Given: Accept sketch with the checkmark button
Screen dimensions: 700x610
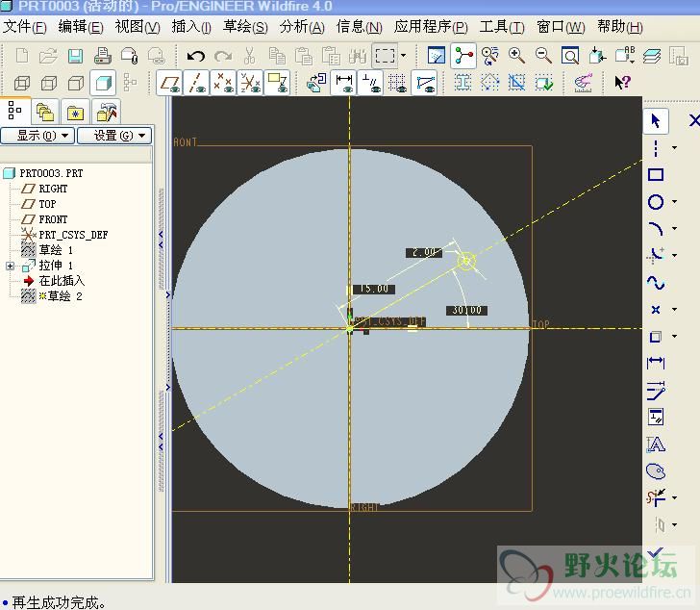Looking at the screenshot, I should coord(656,553).
